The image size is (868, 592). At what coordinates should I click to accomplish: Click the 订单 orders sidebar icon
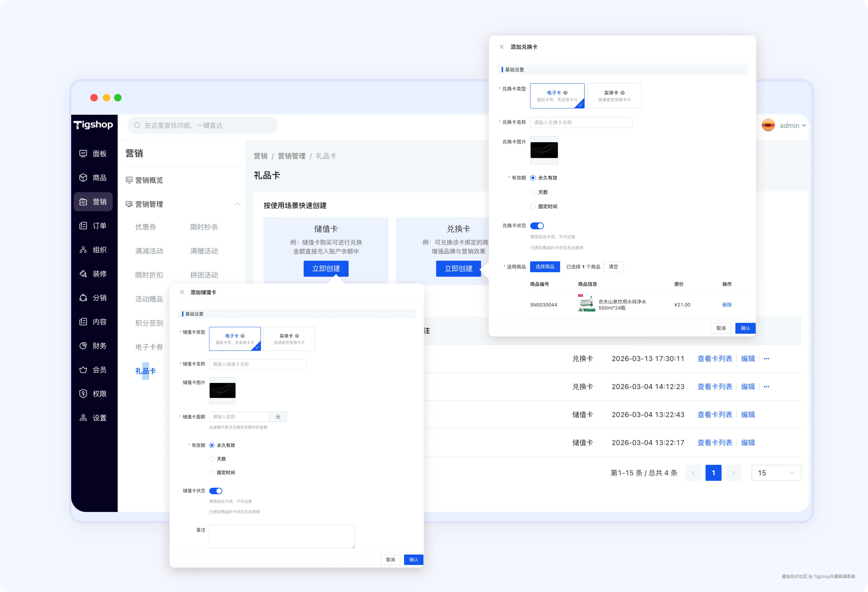83,226
